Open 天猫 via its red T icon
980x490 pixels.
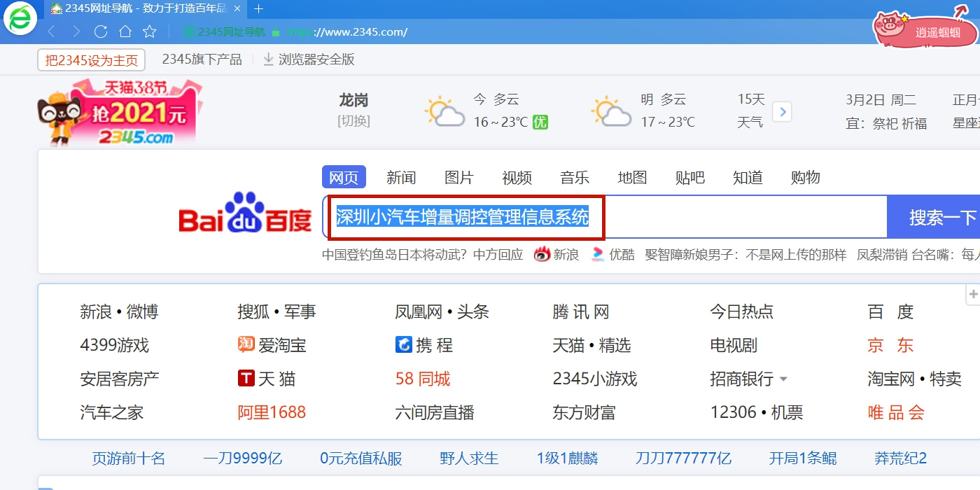pyautogui.click(x=246, y=379)
